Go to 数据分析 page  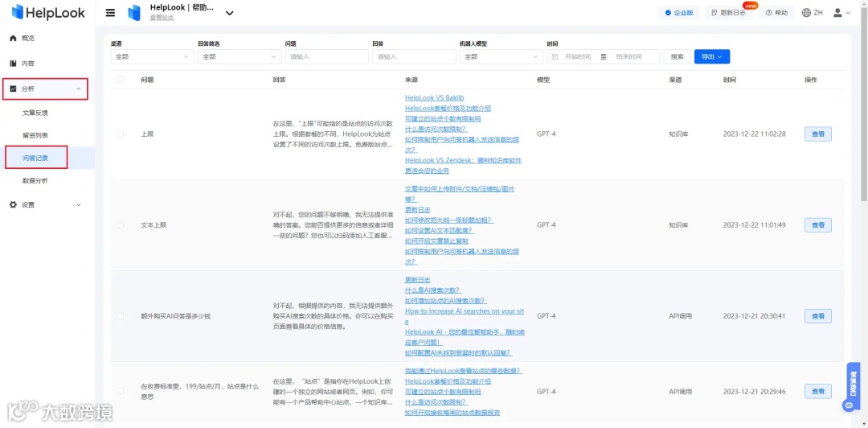coord(35,181)
